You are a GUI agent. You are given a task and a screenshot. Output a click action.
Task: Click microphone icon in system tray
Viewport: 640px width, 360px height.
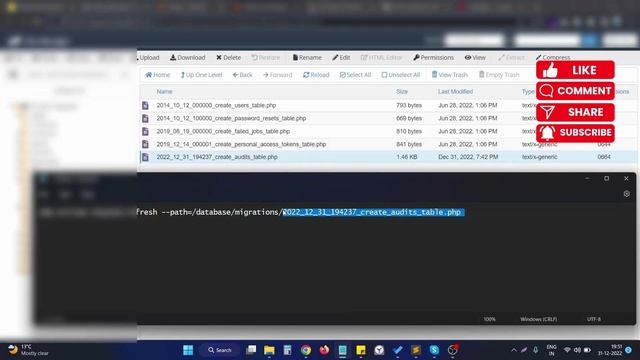(536, 350)
